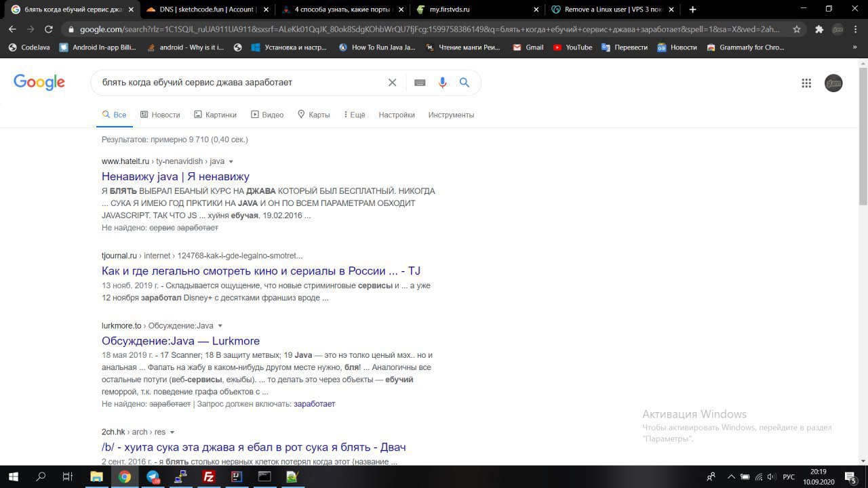This screenshot has height=488, width=868.
Task: Switch to the Новости results tab
Action: pyautogui.click(x=160, y=115)
